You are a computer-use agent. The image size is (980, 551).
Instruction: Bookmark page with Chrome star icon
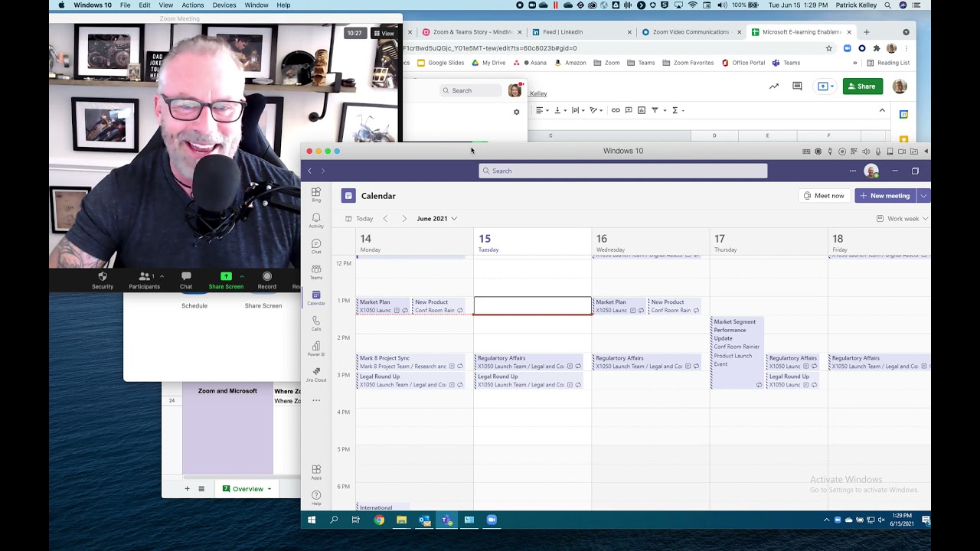click(x=828, y=48)
